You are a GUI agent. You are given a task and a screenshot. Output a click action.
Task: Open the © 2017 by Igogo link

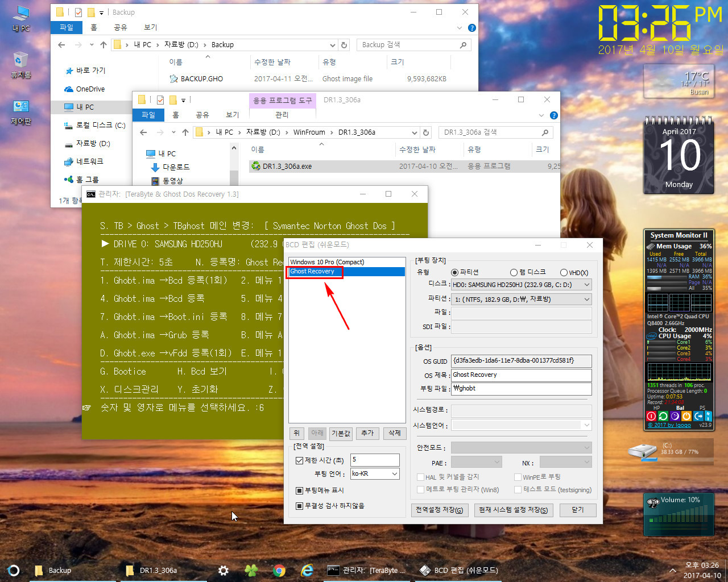pyautogui.click(x=669, y=425)
